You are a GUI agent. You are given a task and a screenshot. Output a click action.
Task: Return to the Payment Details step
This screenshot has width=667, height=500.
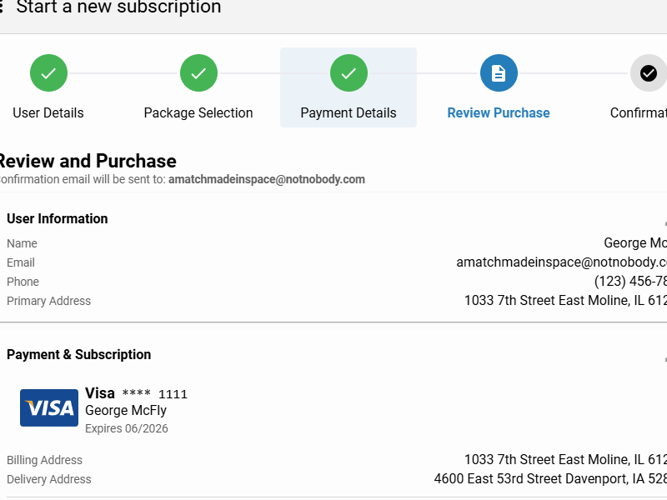[348, 113]
